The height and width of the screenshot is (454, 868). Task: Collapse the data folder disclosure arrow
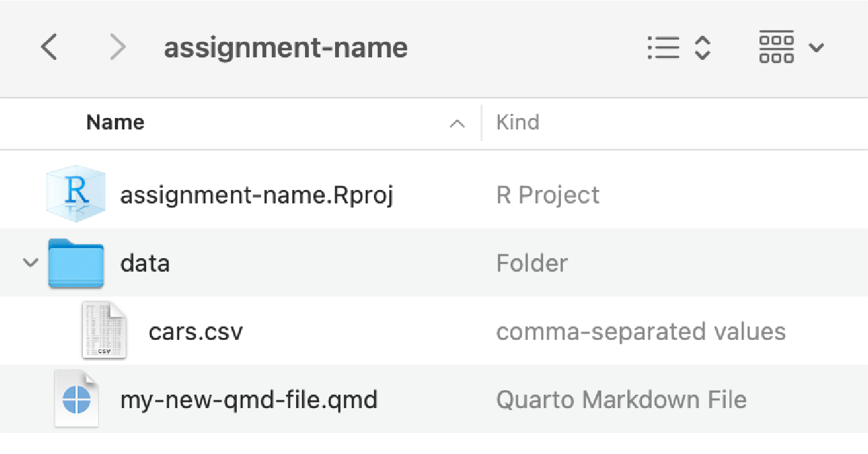(30, 263)
